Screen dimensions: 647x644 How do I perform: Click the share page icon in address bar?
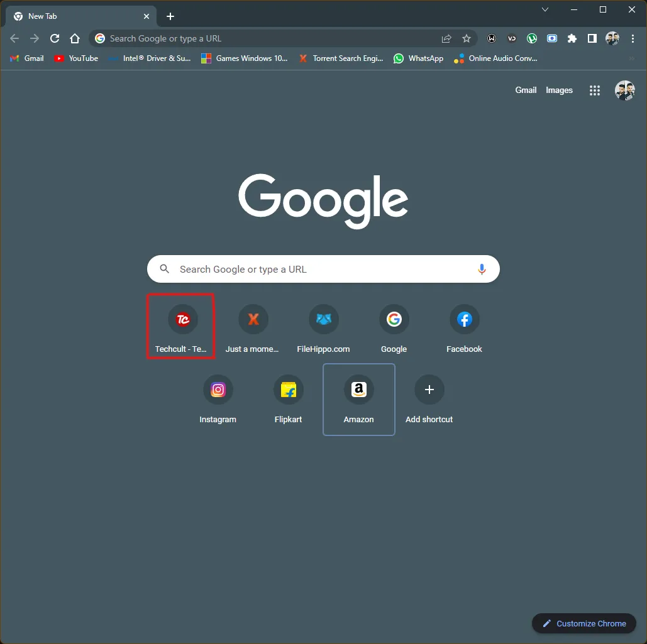pyautogui.click(x=446, y=38)
